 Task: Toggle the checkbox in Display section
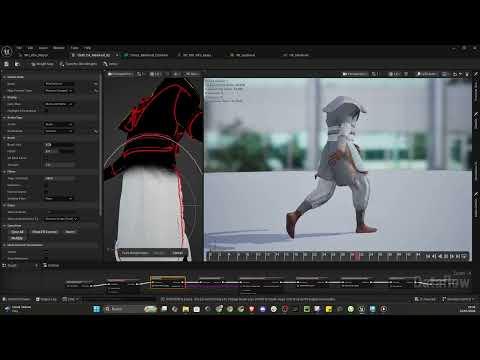(x=46, y=111)
